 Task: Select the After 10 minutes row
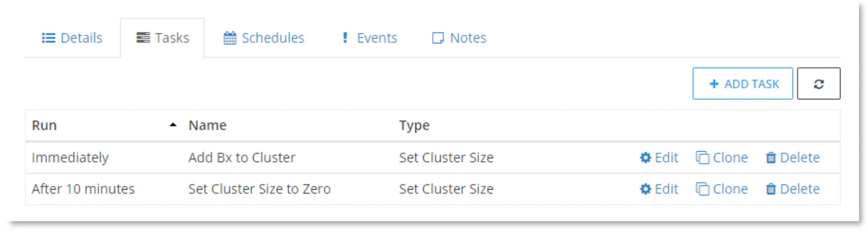click(x=433, y=189)
